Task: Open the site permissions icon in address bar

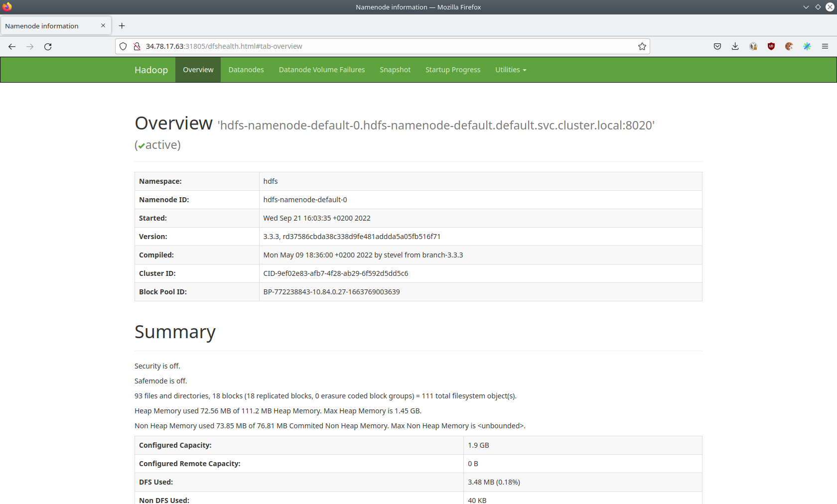Action: [136, 46]
